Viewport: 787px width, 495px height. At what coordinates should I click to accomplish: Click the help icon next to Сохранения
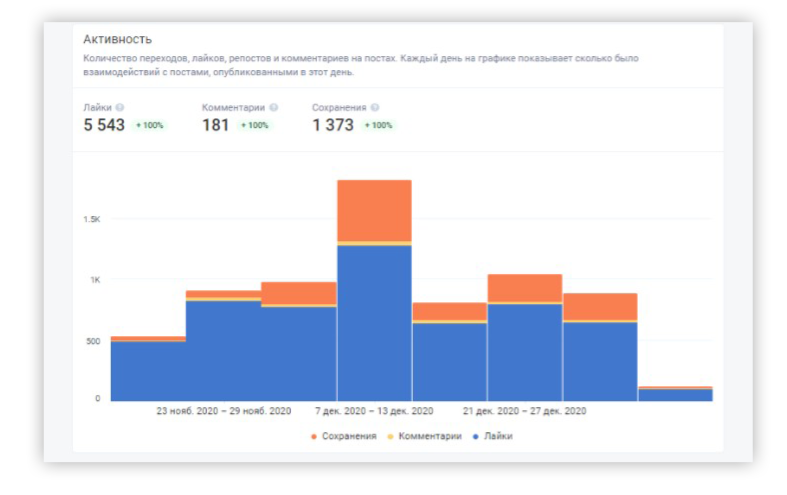375,107
